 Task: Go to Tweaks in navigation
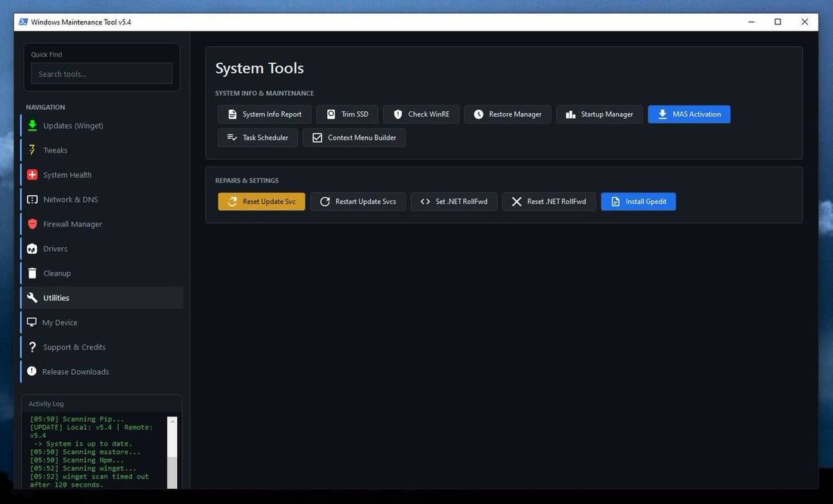point(102,150)
